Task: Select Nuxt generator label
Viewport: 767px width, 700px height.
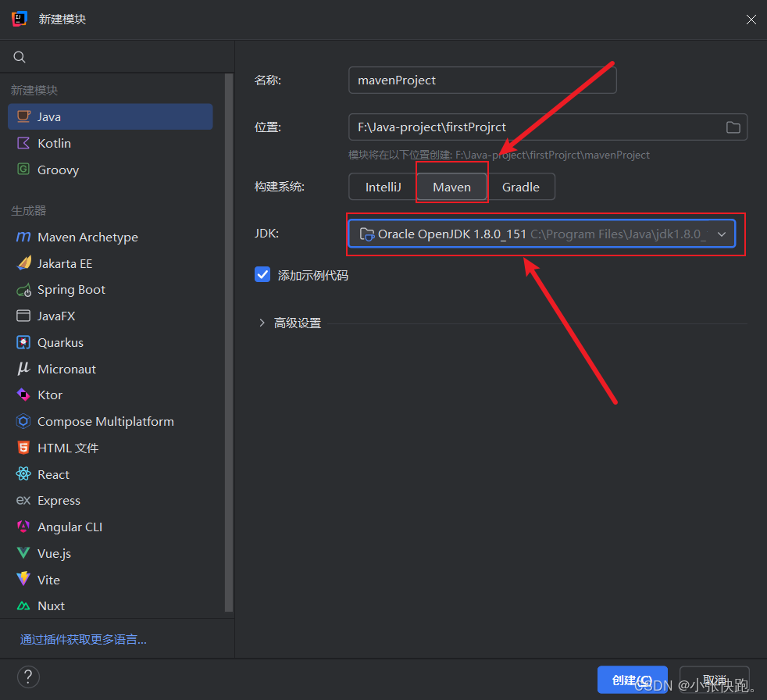Action: (51, 605)
